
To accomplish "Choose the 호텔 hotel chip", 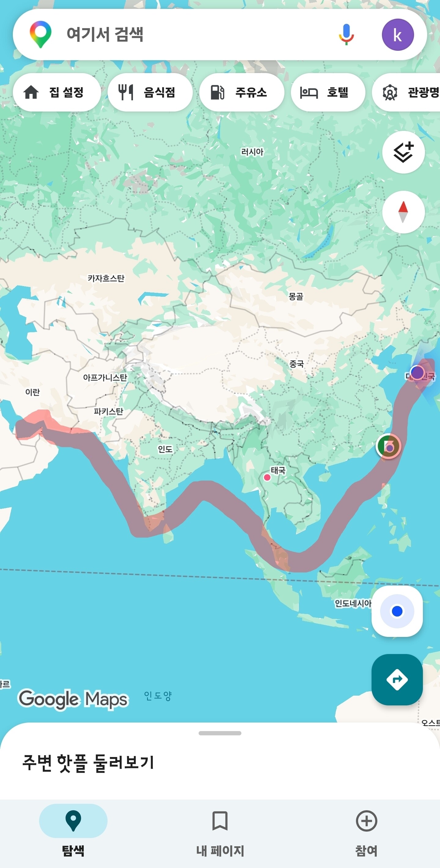I will pyautogui.click(x=328, y=92).
